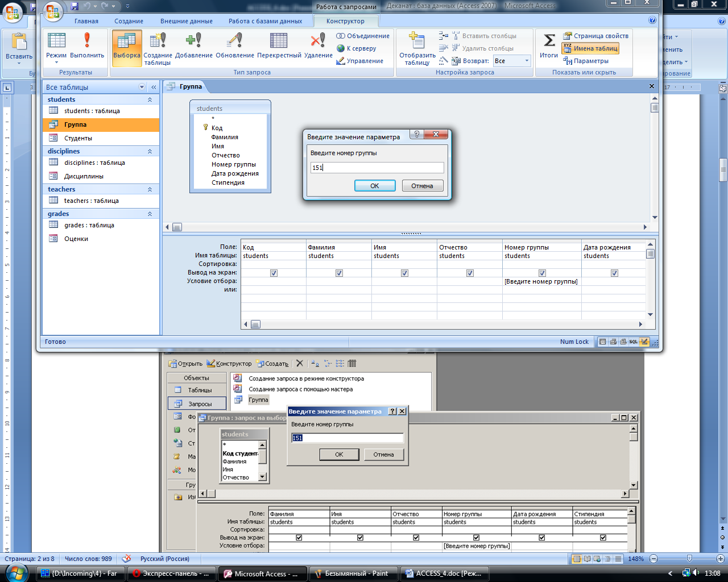Image resolution: width=728 pixels, height=582 pixels.
Task: Toggle Вывод на экран for Код
Action: 274,273
